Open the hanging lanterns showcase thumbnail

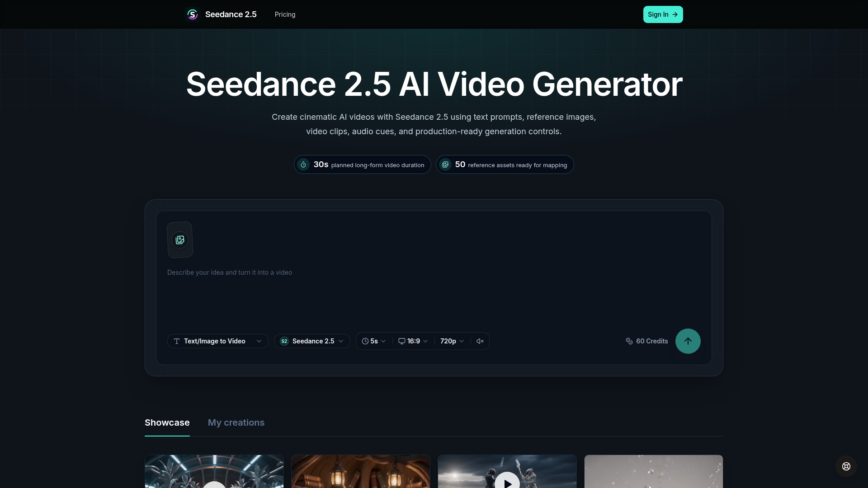[x=361, y=471]
